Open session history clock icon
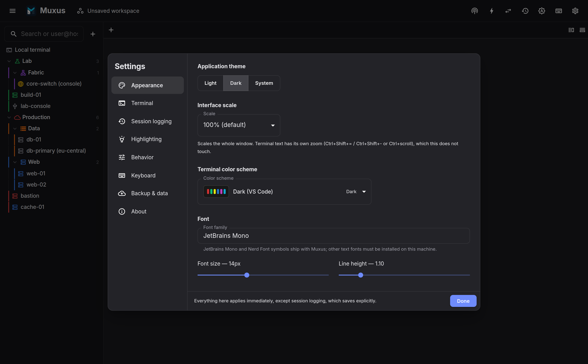588x364 pixels. point(525,11)
